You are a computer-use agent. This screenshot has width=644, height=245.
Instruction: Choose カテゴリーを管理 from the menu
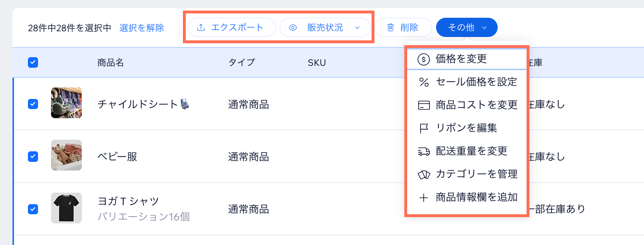[x=476, y=174]
